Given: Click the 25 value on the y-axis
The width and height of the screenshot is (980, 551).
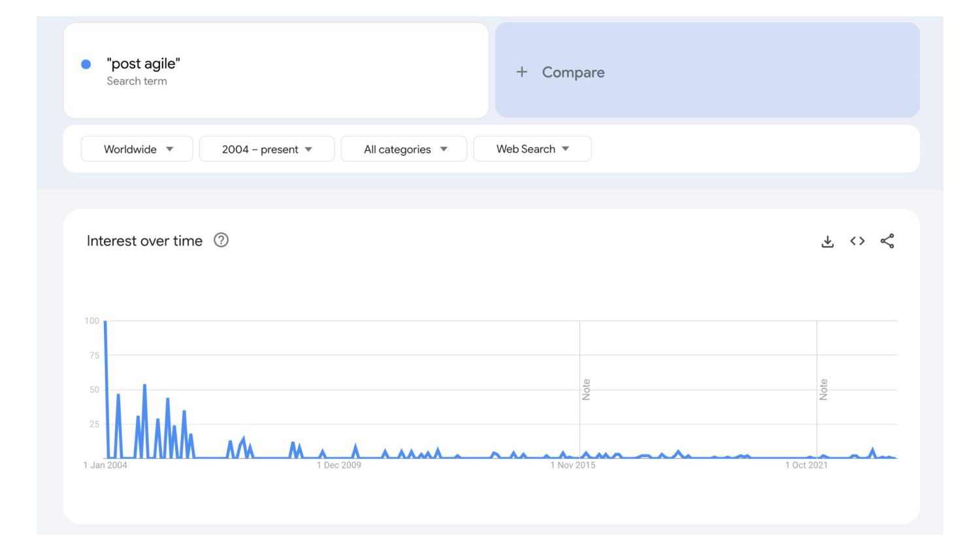Looking at the screenshot, I should (94, 424).
